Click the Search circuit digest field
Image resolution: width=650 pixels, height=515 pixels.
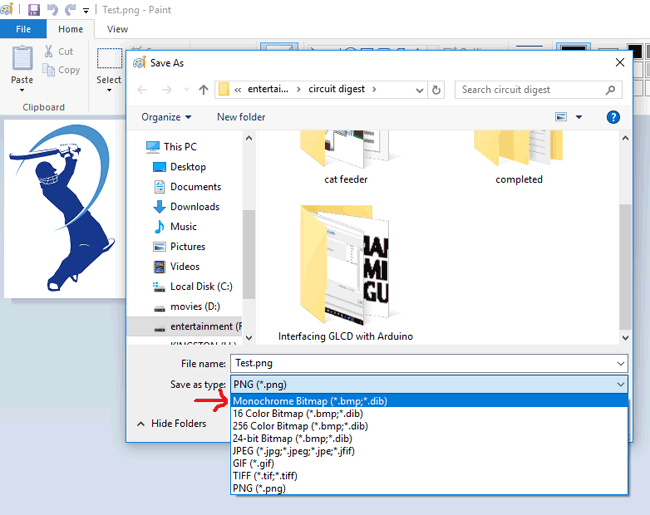coord(538,90)
